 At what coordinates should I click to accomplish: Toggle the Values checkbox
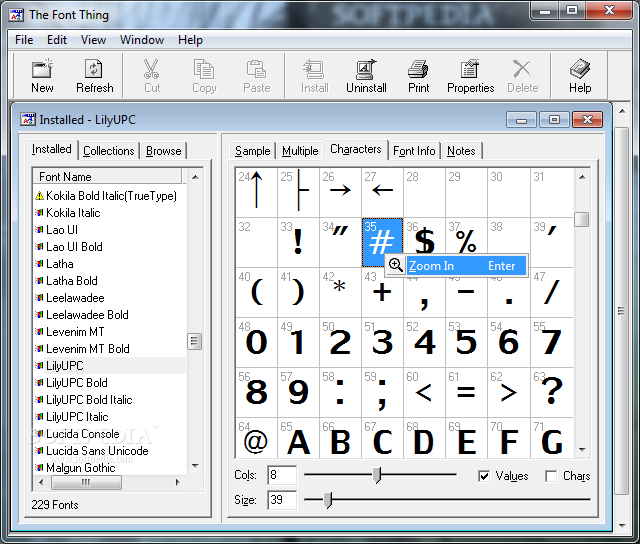point(484,476)
